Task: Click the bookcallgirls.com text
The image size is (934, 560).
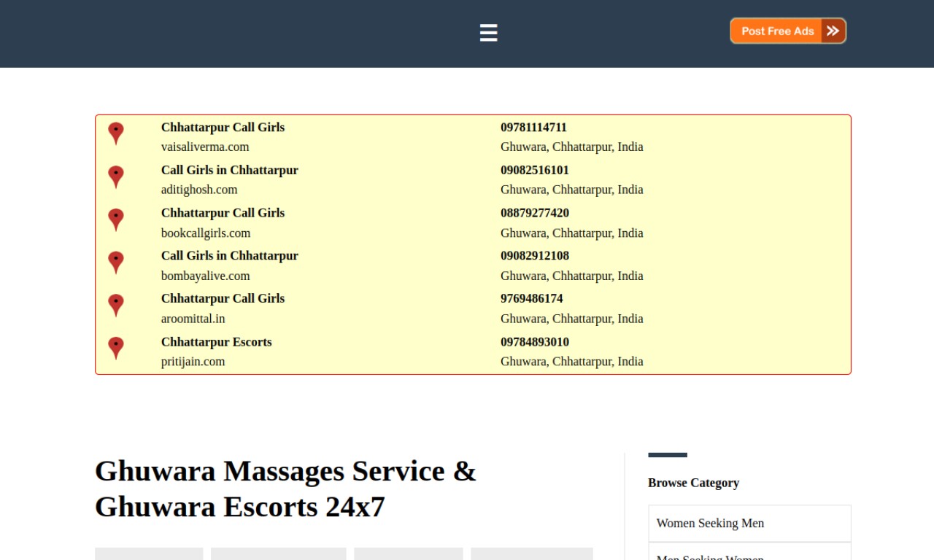Action: pyautogui.click(x=206, y=233)
